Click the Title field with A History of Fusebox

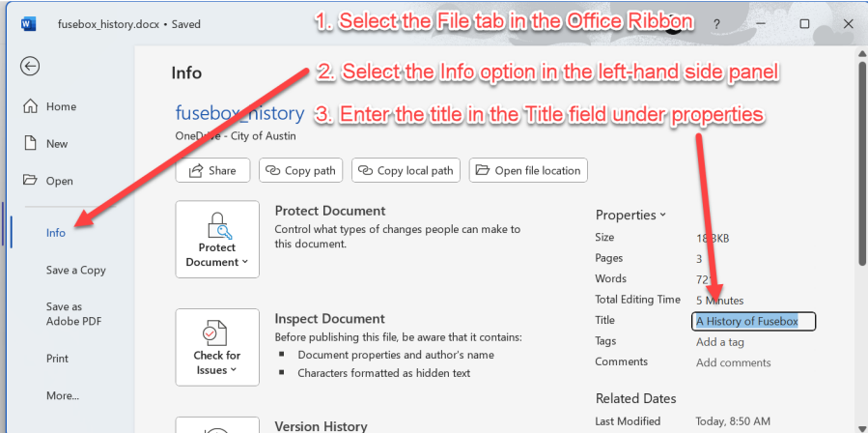[753, 321]
